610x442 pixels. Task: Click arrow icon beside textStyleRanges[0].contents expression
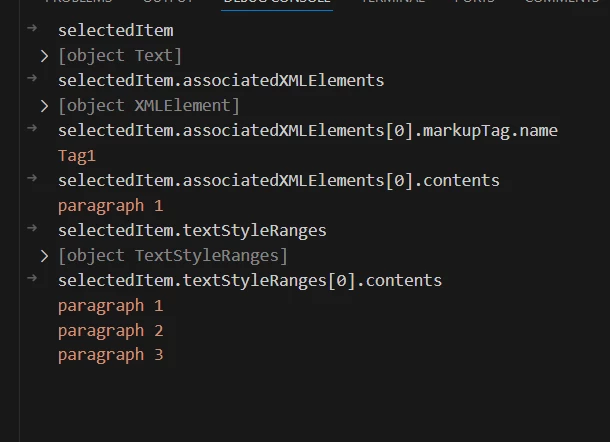click(x=32, y=278)
